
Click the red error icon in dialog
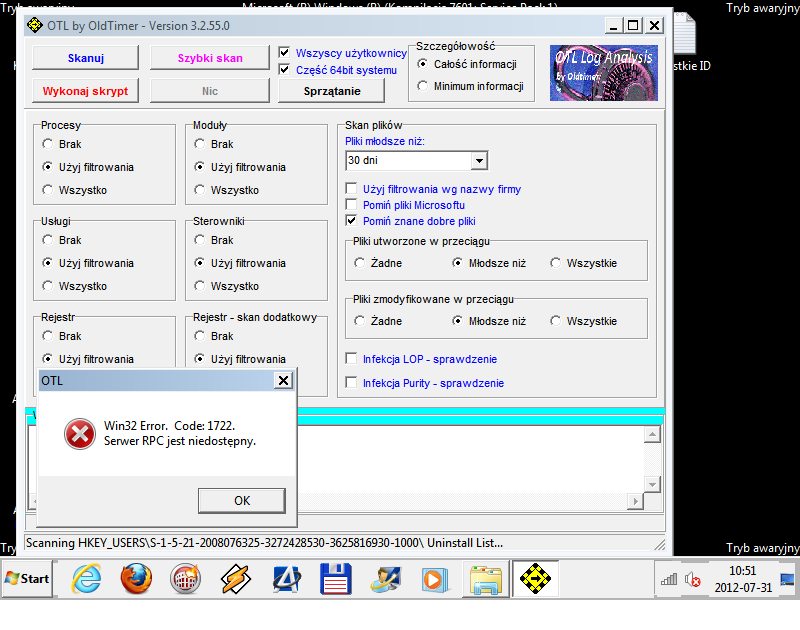pos(80,434)
